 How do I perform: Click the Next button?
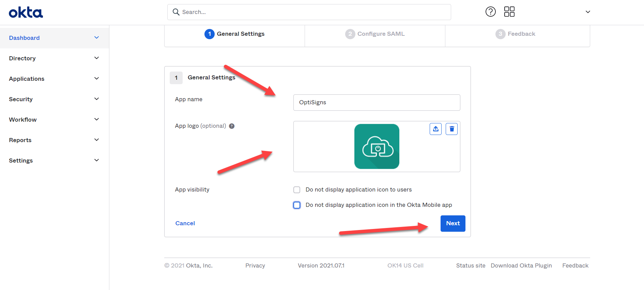coord(453,224)
